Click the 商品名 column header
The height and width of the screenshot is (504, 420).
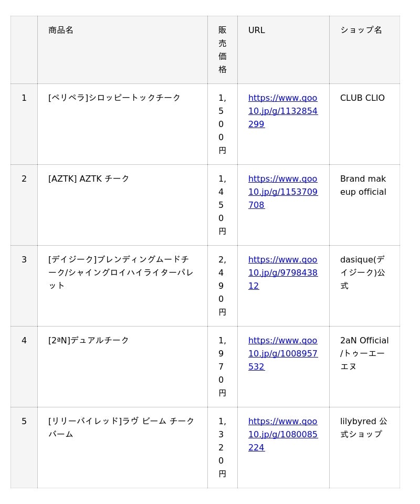[x=61, y=30]
